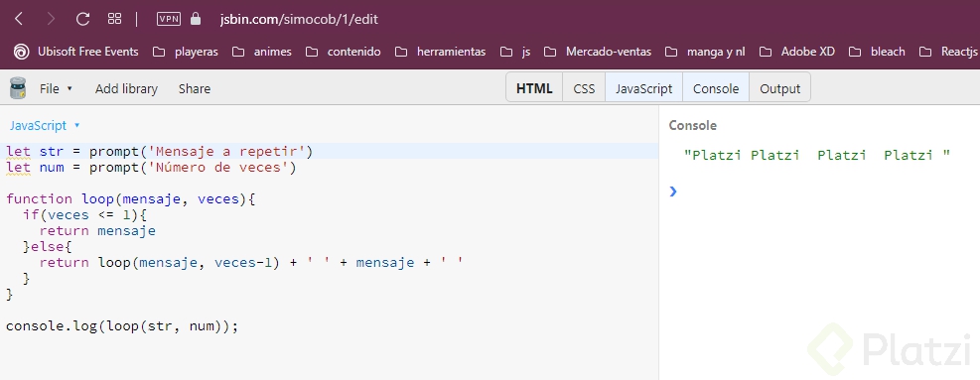980x380 pixels.
Task: Open the Reactjs bookmark folder
Action: point(948,52)
